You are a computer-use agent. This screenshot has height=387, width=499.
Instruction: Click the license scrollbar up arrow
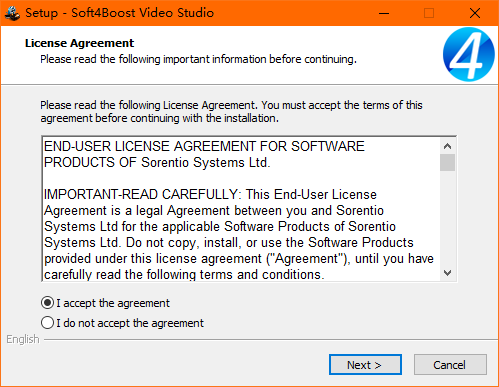[x=447, y=146]
